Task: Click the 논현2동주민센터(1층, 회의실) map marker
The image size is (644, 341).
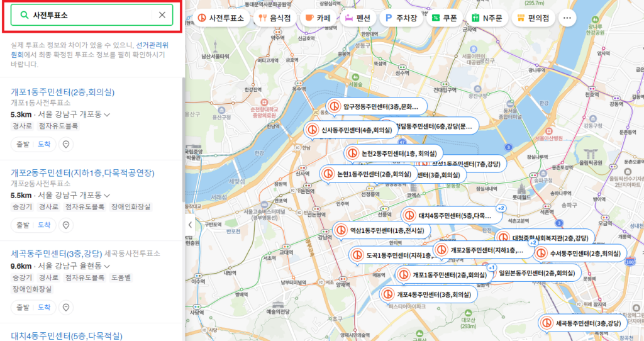Action: [x=394, y=154]
